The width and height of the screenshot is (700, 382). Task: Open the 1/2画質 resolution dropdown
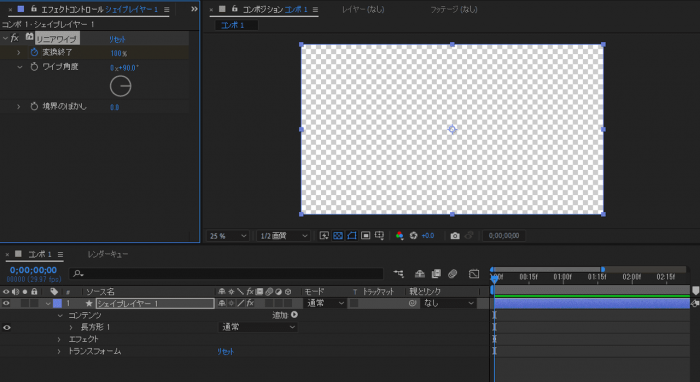(x=284, y=236)
